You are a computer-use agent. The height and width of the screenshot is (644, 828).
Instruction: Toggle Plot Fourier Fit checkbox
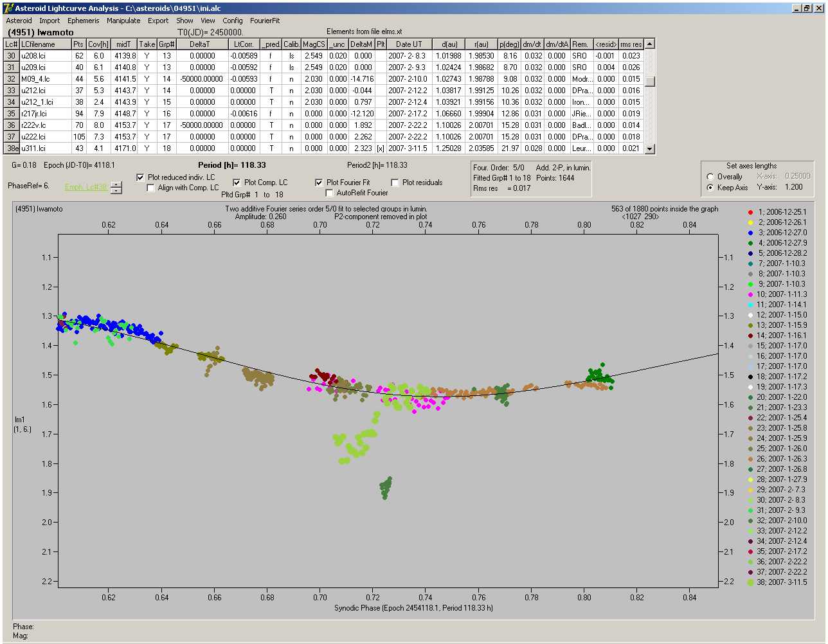[x=319, y=183]
